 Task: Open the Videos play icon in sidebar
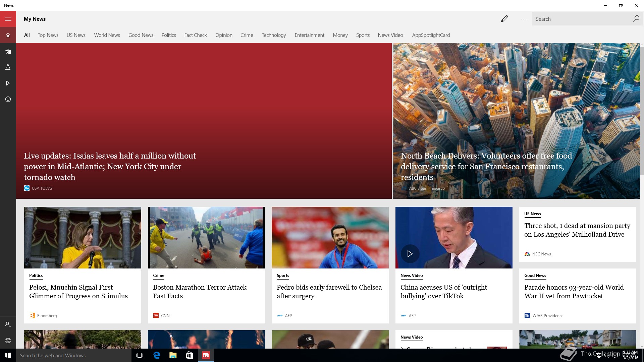[x=8, y=83]
